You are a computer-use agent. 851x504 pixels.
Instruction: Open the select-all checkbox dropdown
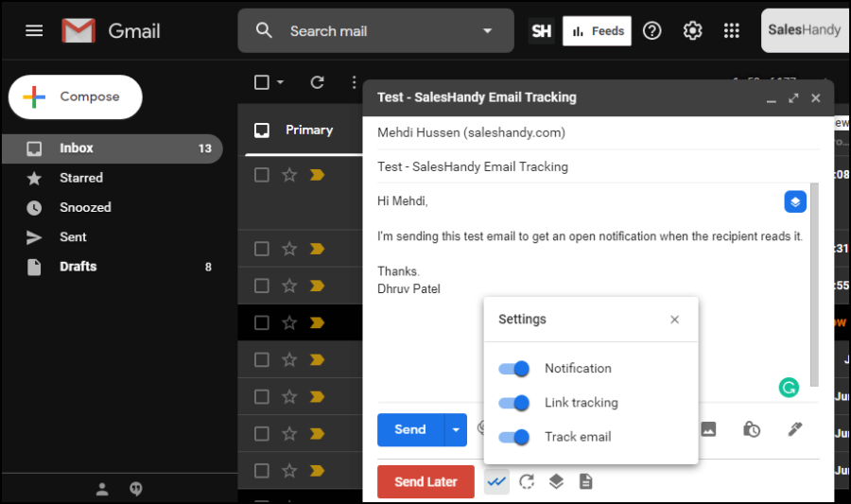281,83
